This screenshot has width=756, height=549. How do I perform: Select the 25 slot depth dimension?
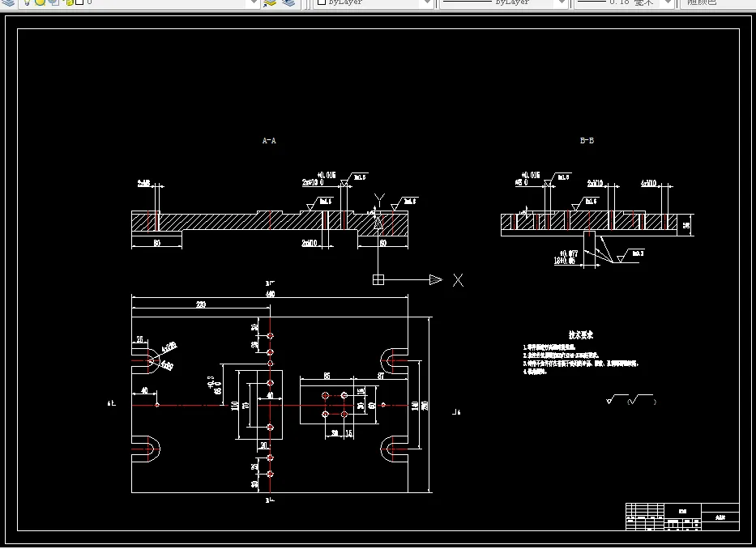click(x=139, y=339)
